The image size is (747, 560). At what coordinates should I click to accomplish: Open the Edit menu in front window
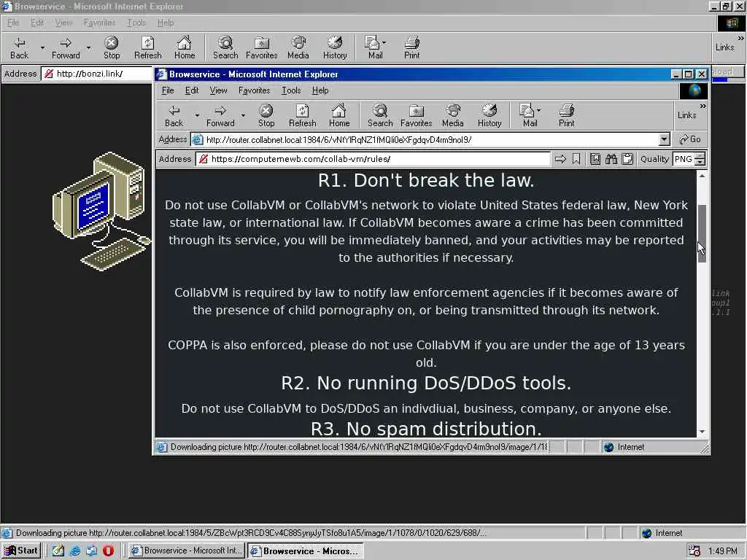coord(192,90)
